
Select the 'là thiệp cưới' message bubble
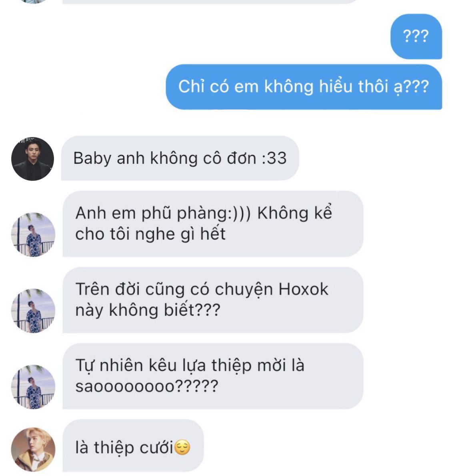[x=133, y=446]
